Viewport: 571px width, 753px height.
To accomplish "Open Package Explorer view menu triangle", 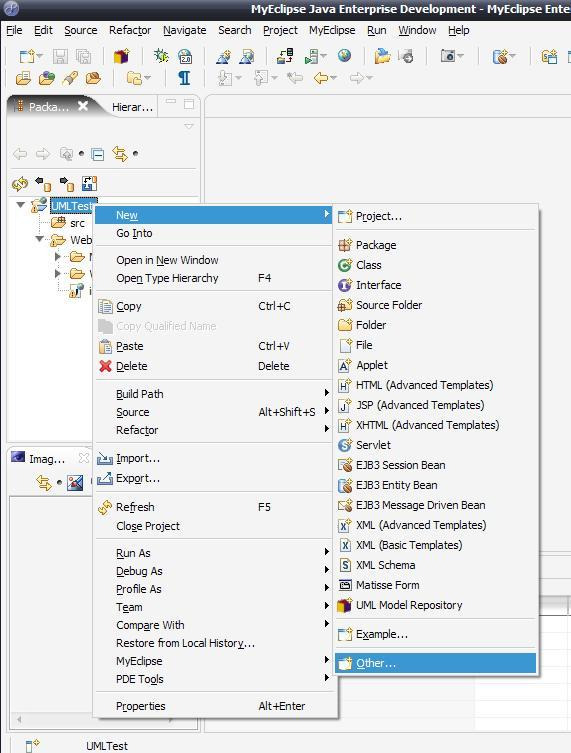I will (x=189, y=126).
